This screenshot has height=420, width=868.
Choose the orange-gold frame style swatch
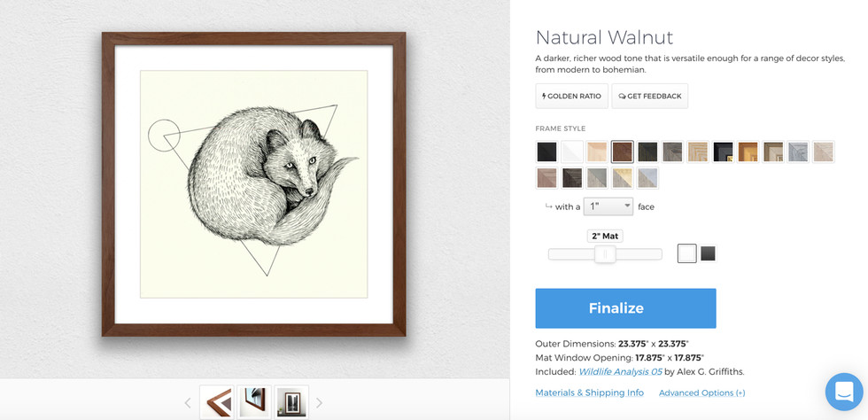[748, 152]
